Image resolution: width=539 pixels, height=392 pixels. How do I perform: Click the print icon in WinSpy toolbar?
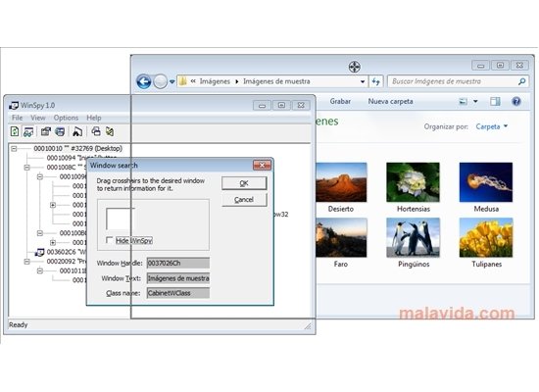pyautogui.click(x=96, y=131)
